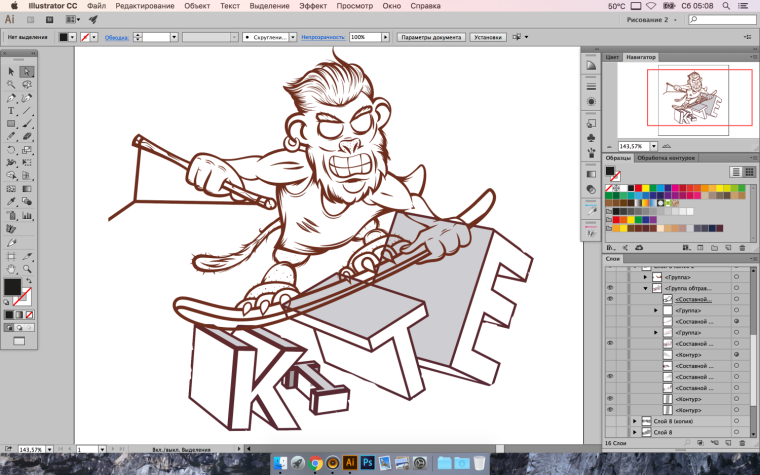760x475 pixels.
Task: Open the Эффект menu
Action: click(x=312, y=6)
